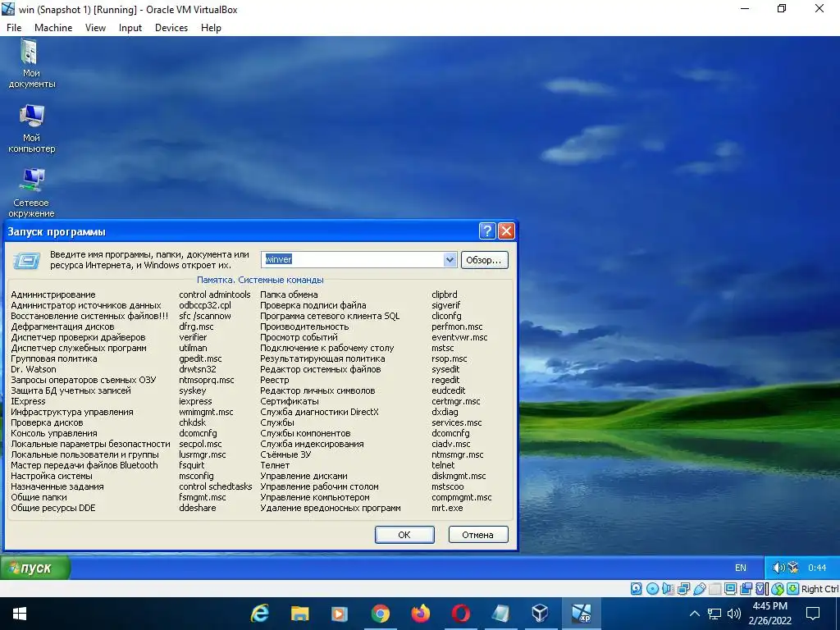Click the 'Просмотр событий' label
840x630 pixels.
[x=299, y=337]
